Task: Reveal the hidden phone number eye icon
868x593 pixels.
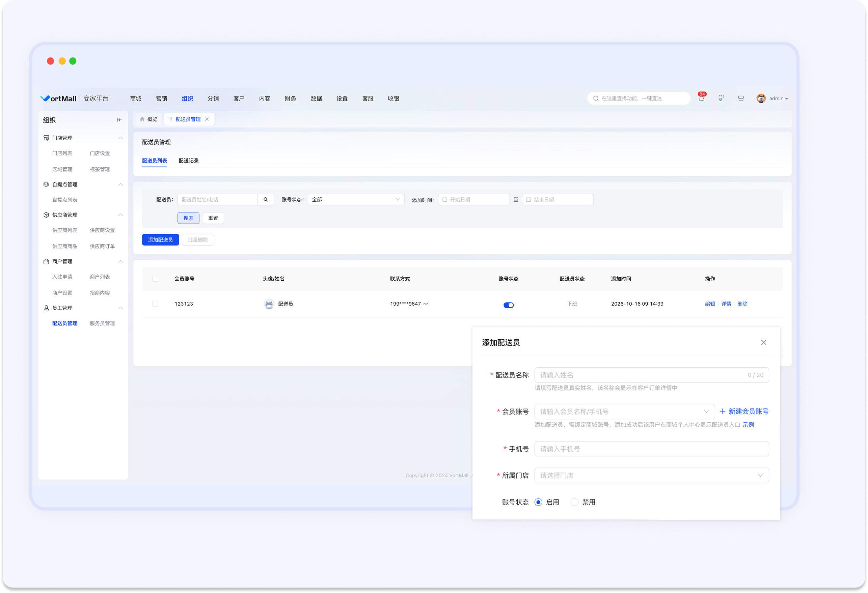Action: pyautogui.click(x=426, y=304)
